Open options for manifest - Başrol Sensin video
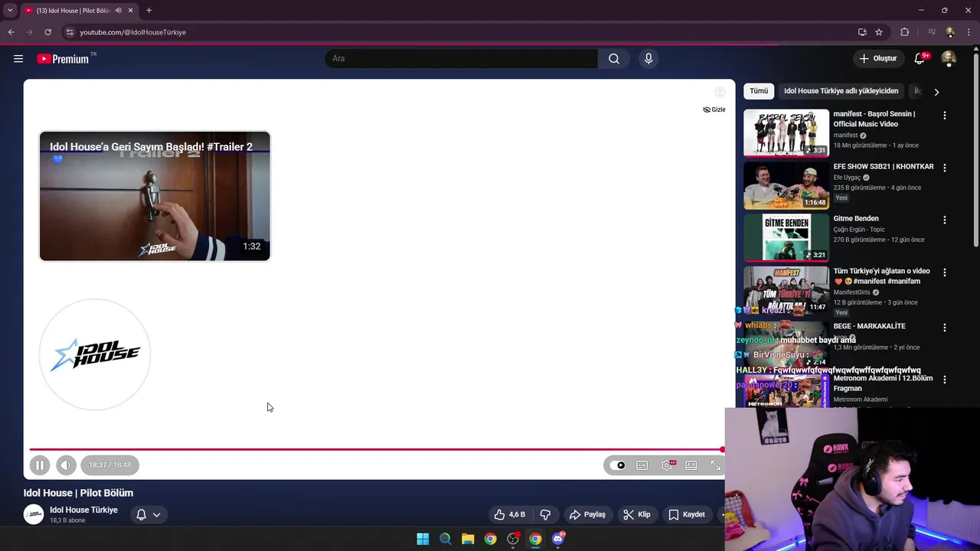This screenshot has width=980, height=551. coord(944,116)
